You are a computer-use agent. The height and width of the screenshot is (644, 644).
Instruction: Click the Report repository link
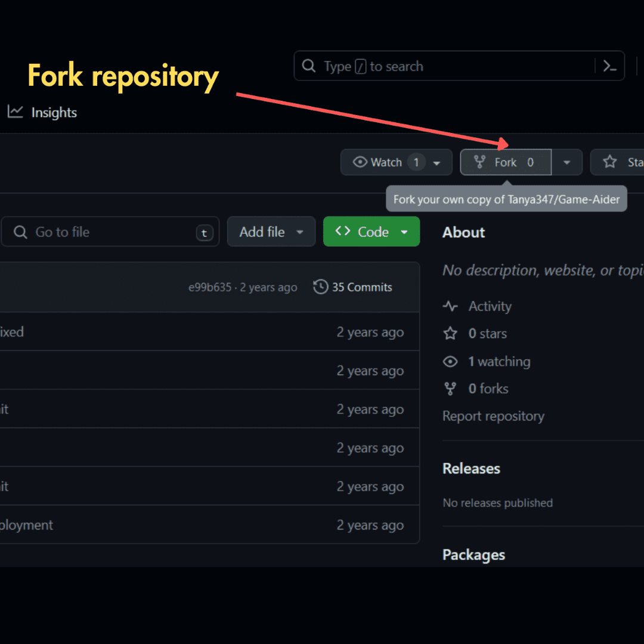click(x=493, y=416)
